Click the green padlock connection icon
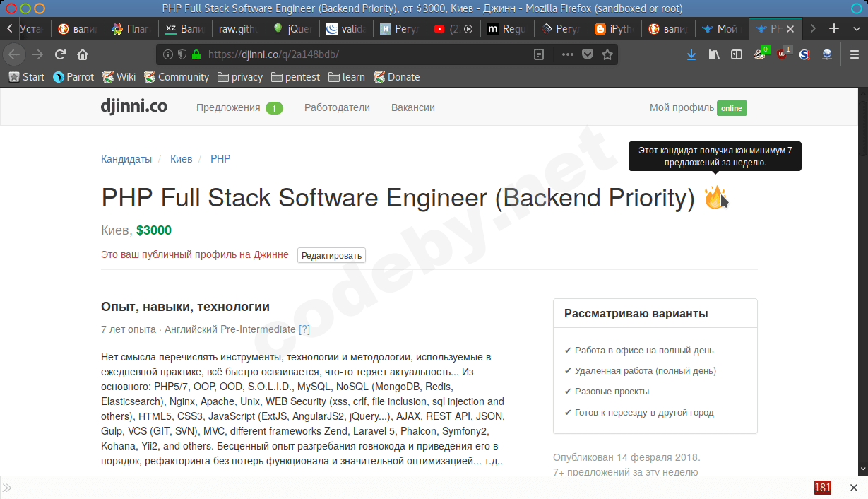The image size is (868, 499). click(196, 54)
